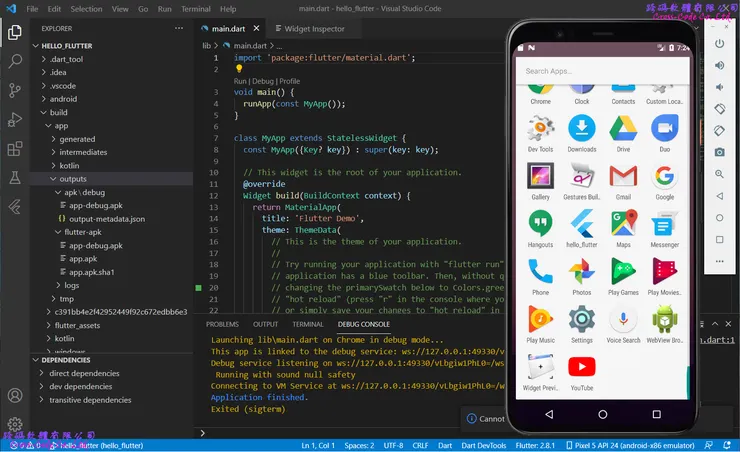Open the Testing flask icon view
740x452 pixels.
tap(15, 178)
